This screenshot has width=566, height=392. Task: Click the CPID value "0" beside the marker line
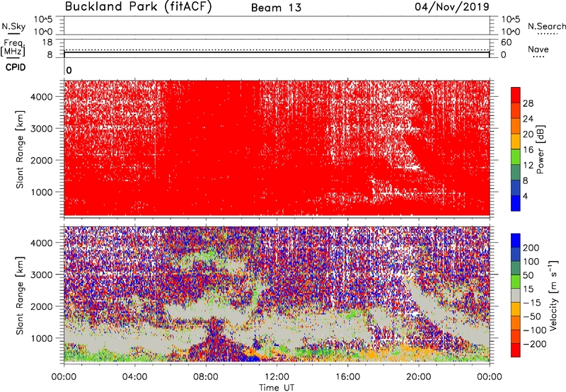click(x=69, y=70)
